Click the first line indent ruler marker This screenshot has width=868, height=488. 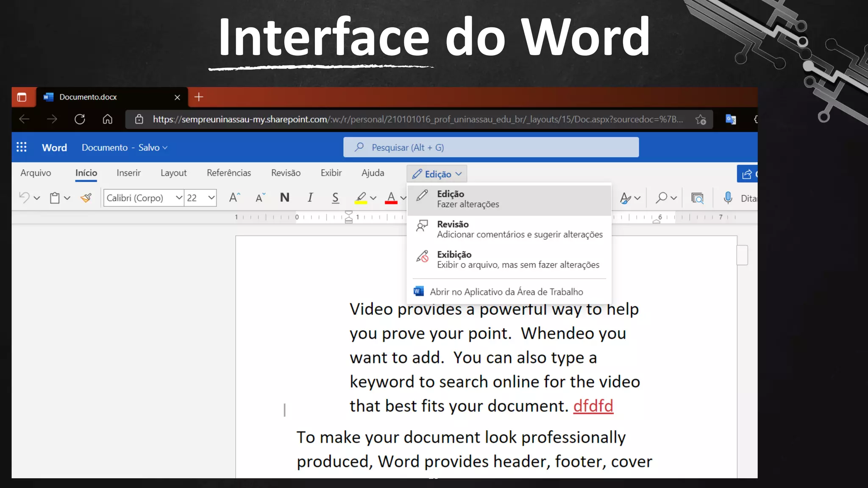click(x=348, y=213)
